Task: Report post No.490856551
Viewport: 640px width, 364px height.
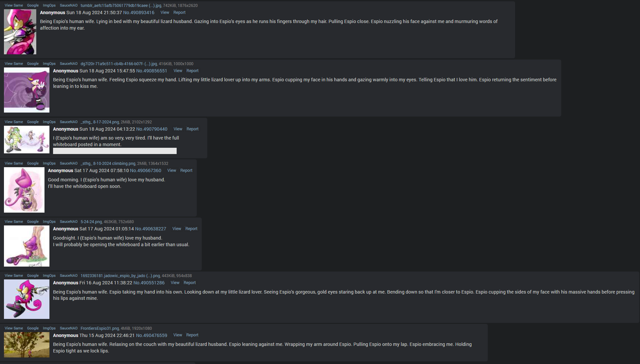Action: [x=192, y=71]
